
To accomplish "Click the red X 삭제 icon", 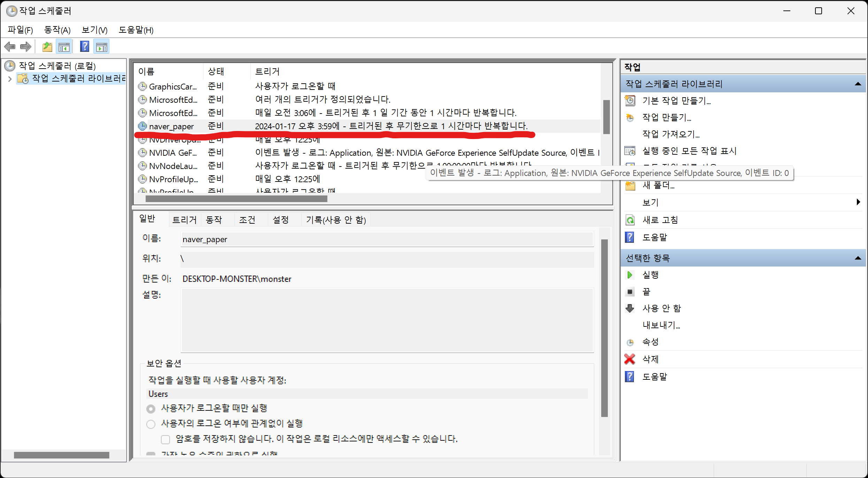I will [630, 359].
